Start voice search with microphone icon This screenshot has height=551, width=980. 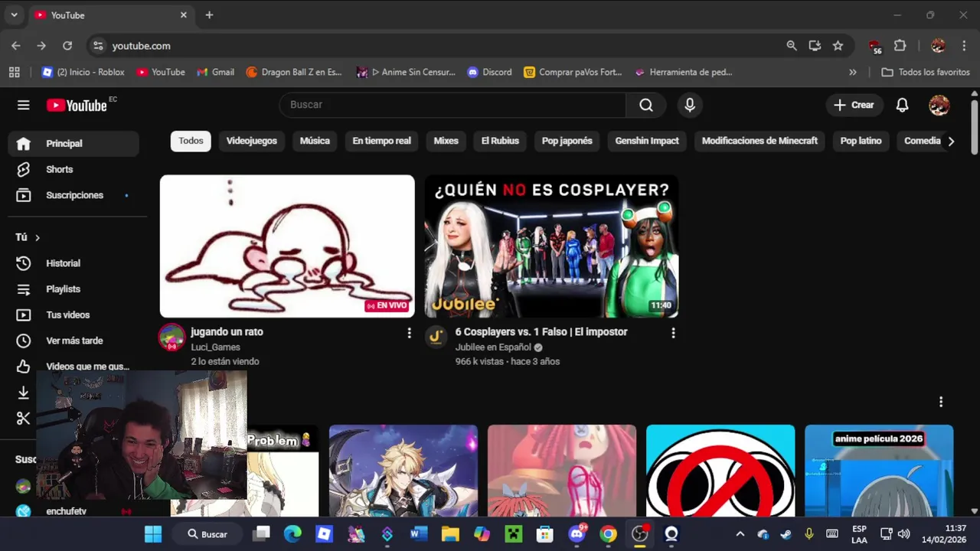click(690, 105)
